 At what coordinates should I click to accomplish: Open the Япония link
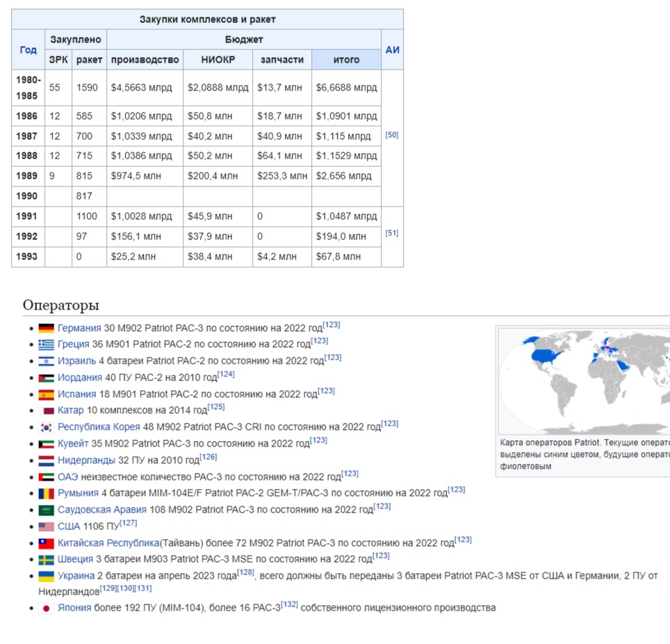pos(74,608)
